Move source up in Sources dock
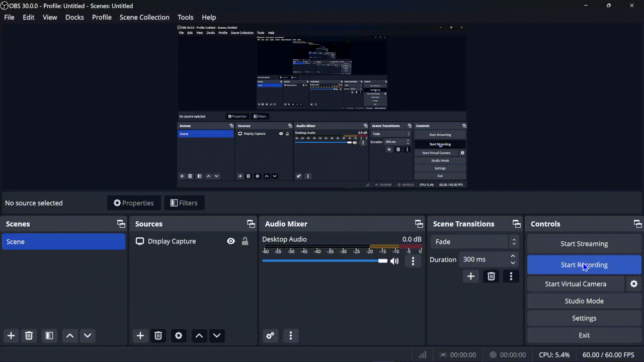The height and width of the screenshot is (362, 644). coord(199,335)
